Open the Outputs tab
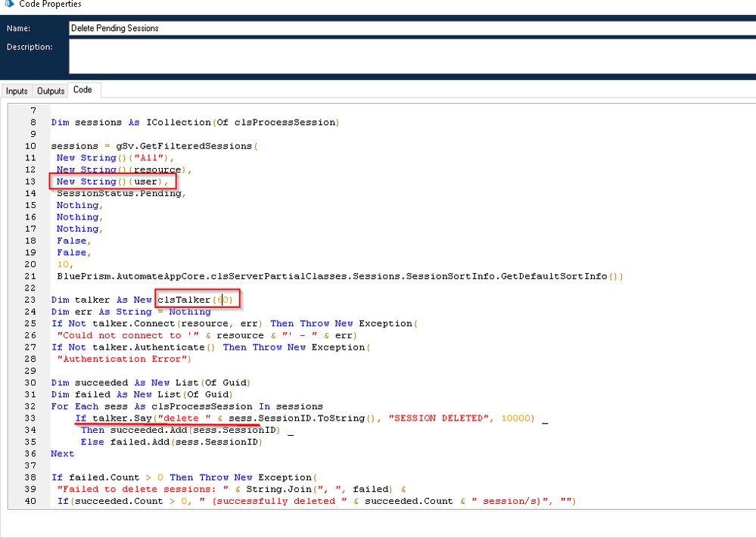The width and height of the screenshot is (756, 538). click(x=51, y=91)
